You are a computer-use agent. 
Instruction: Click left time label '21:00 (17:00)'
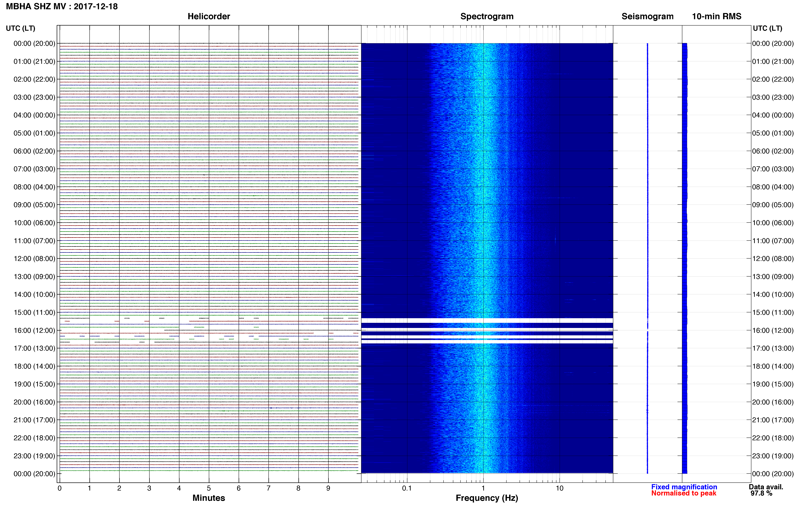(x=34, y=420)
